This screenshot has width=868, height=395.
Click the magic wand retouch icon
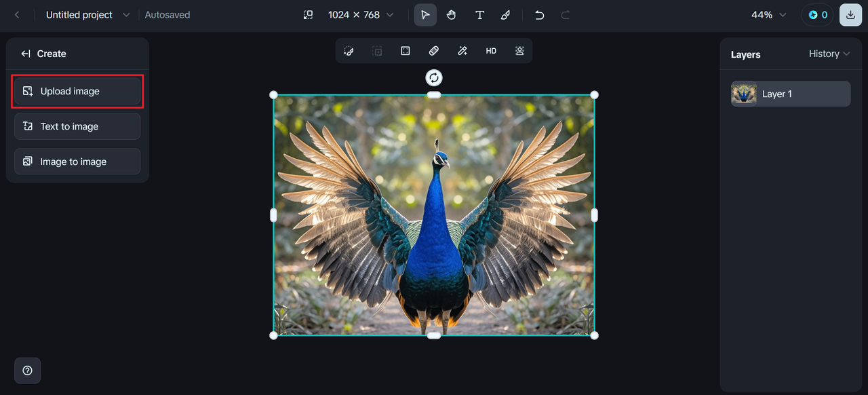[x=462, y=51]
